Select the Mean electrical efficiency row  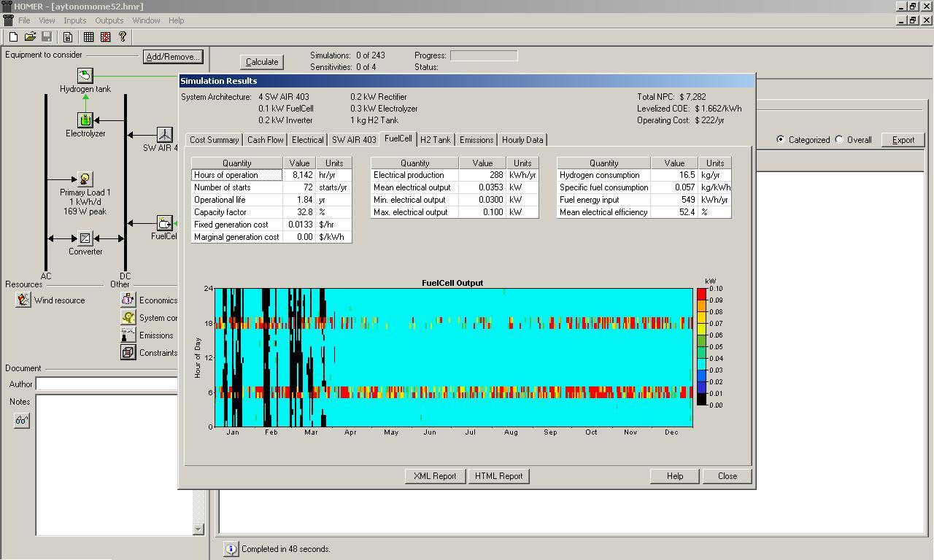tap(644, 212)
